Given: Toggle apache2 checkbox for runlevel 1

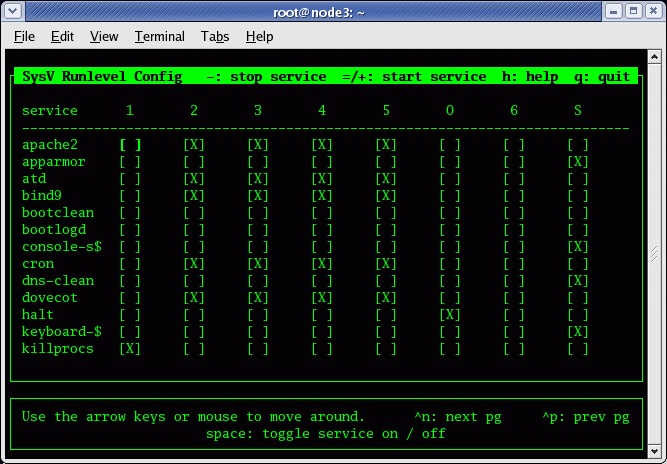Looking at the screenshot, I should [130, 145].
